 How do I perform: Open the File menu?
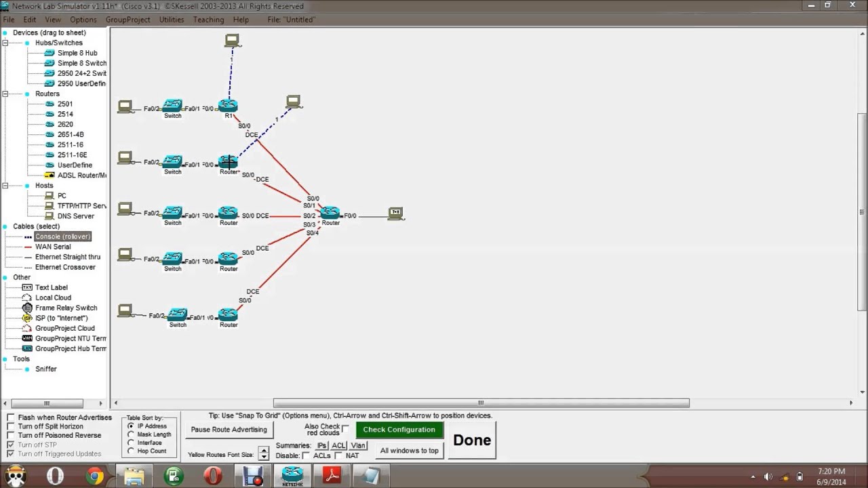(x=9, y=20)
